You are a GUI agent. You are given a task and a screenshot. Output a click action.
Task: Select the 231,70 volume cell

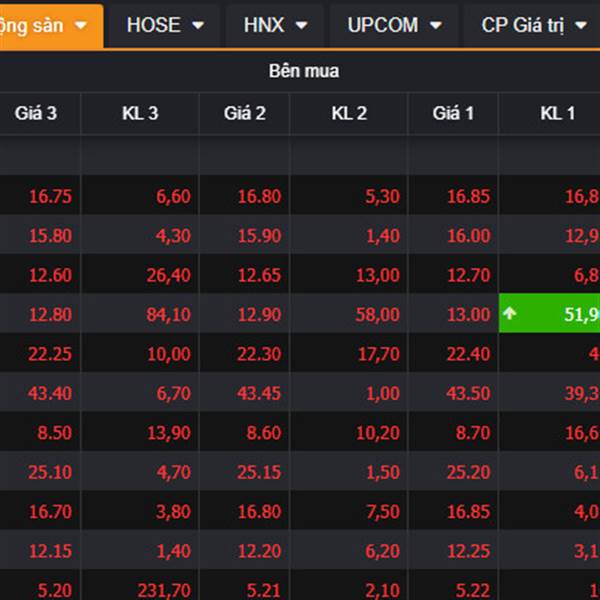click(x=165, y=588)
